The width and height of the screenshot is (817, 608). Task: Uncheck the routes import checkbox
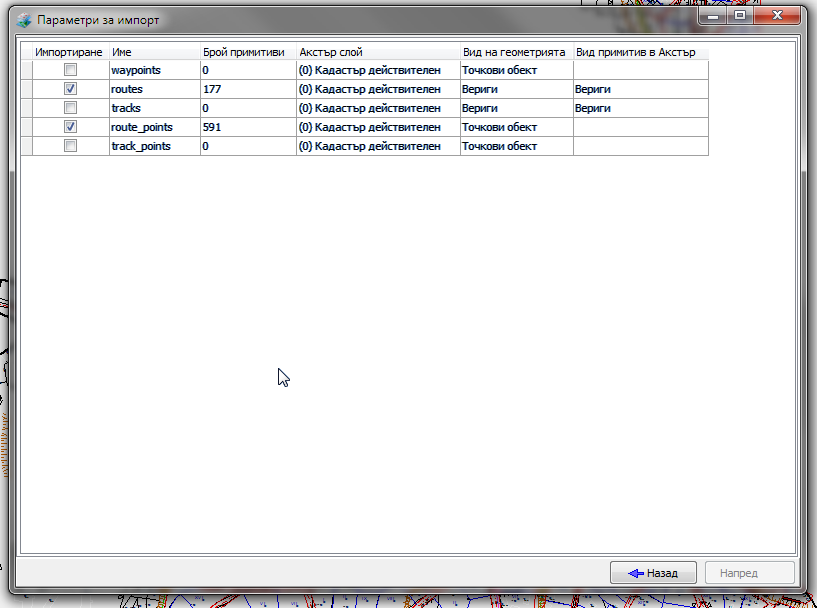click(x=70, y=89)
